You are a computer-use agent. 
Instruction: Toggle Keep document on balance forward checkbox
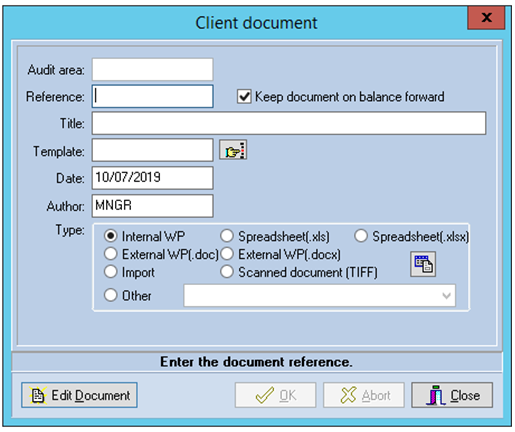pos(244,97)
